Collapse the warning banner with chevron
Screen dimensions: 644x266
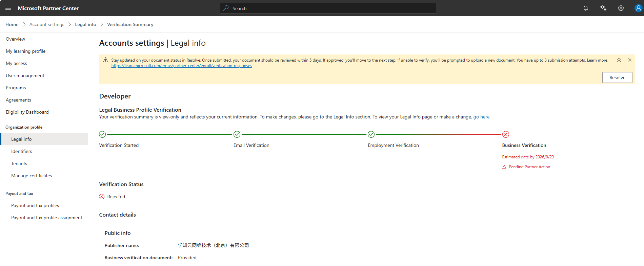click(x=619, y=60)
